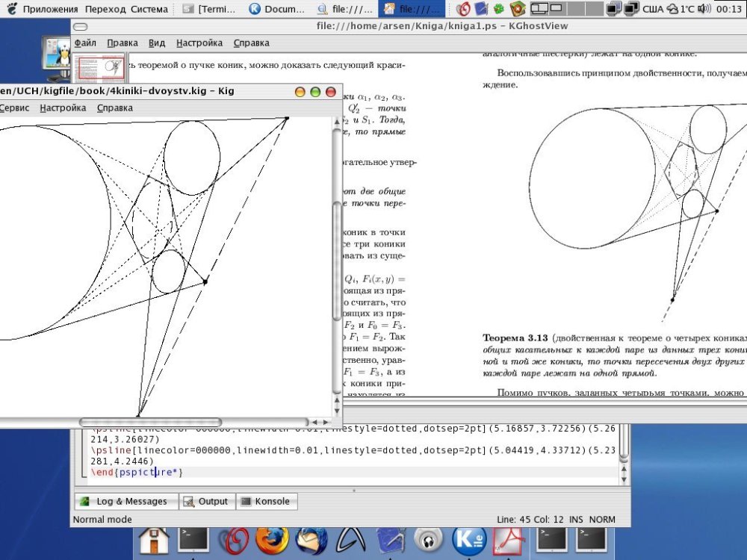Viewport: 747px width, 560px height.
Task: Launch the first terminal icon in the dock
Action: [193, 540]
